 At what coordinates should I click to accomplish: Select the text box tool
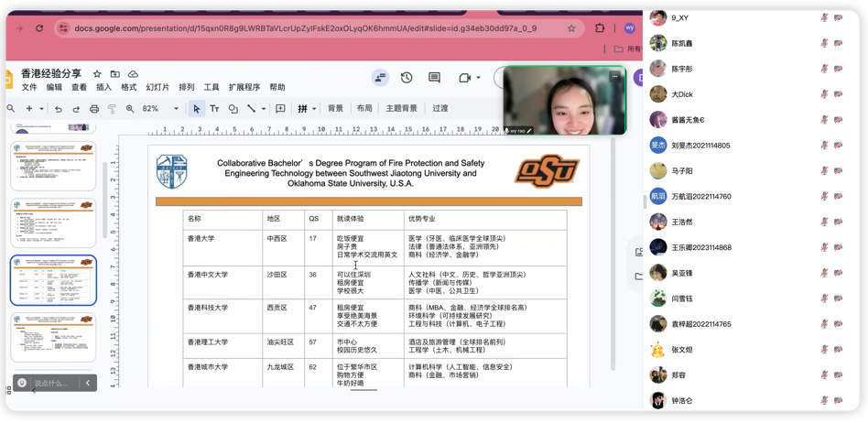(x=214, y=109)
